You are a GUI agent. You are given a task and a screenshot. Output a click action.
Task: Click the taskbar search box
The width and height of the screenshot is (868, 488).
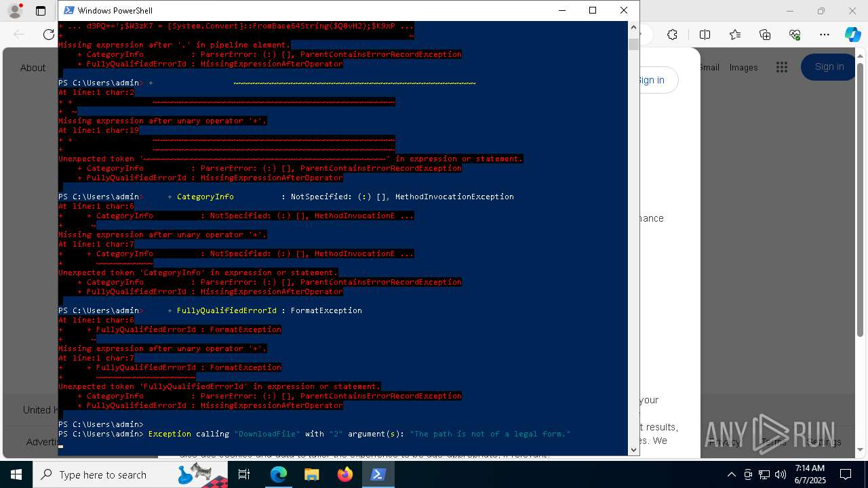coord(131,474)
